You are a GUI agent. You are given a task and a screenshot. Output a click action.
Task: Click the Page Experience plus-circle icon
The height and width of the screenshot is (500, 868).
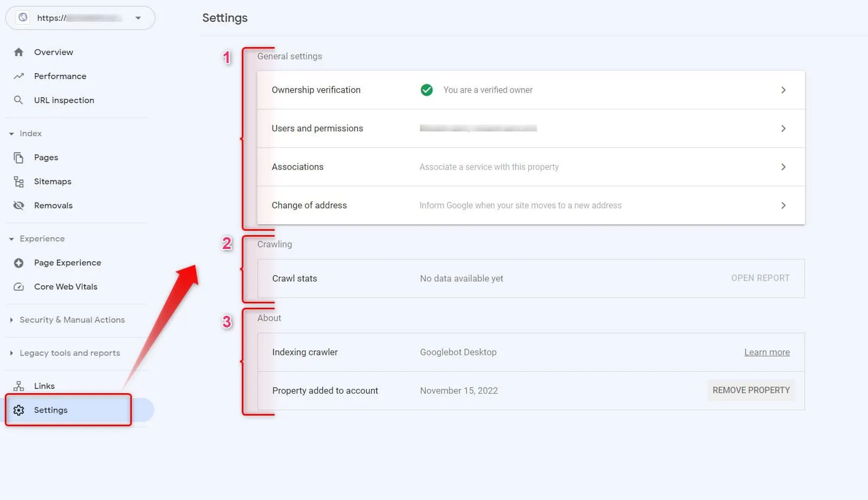click(19, 263)
